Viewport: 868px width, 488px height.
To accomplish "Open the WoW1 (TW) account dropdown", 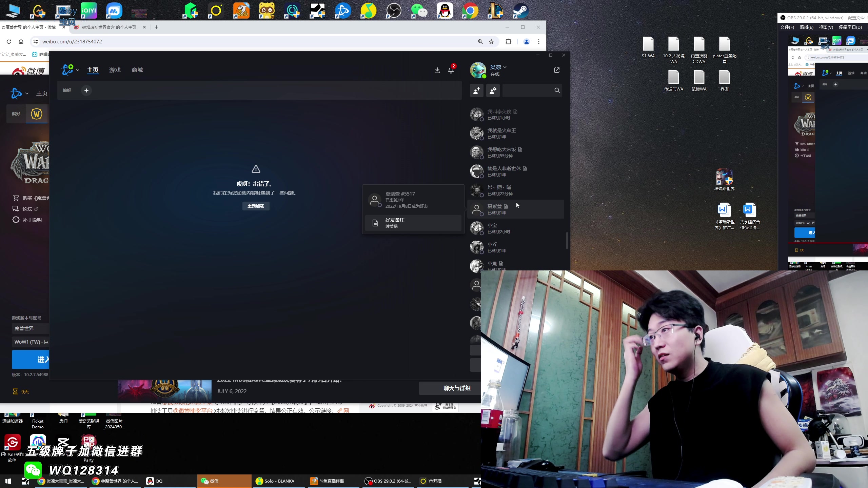I will 31,342.
